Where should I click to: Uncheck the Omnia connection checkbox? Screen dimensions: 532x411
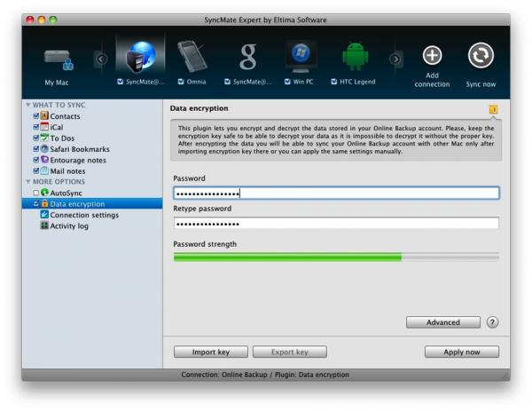(181, 82)
